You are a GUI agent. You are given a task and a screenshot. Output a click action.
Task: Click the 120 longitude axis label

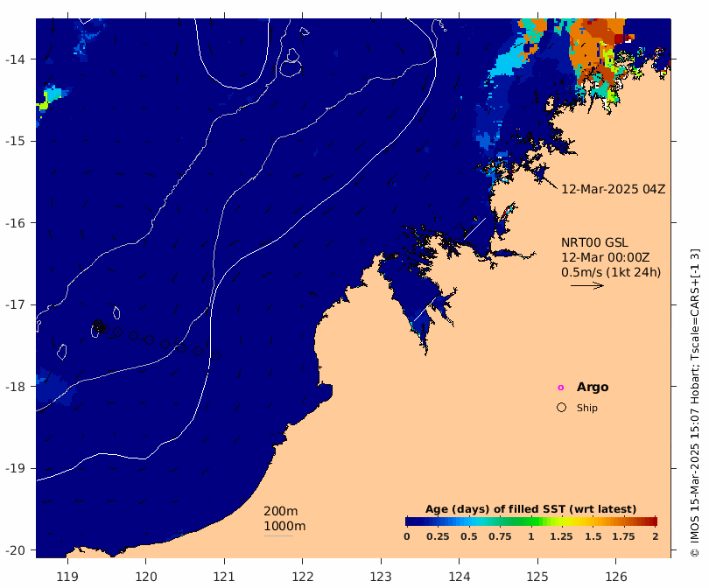coord(145,577)
